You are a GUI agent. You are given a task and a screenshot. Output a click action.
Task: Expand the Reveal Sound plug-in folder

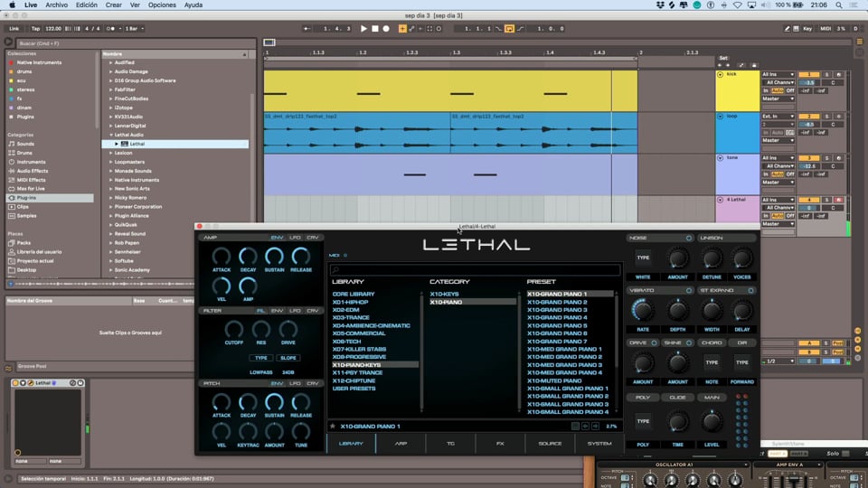click(x=110, y=234)
